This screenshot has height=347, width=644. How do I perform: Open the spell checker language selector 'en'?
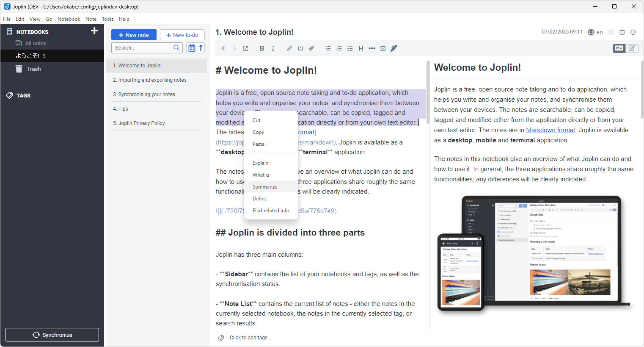tap(595, 32)
